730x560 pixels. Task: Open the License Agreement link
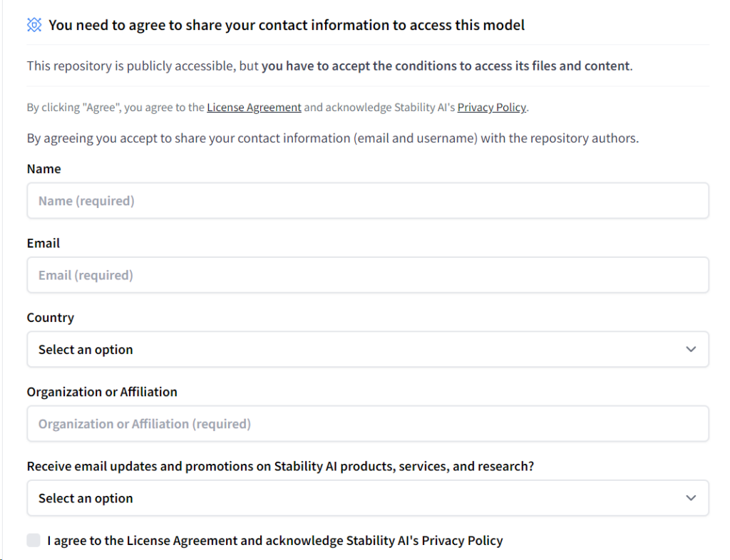(x=254, y=108)
